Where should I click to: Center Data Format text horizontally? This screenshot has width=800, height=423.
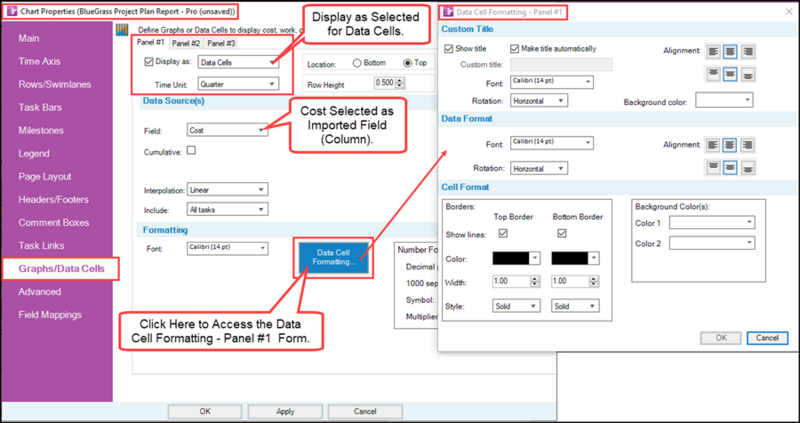[730, 145]
